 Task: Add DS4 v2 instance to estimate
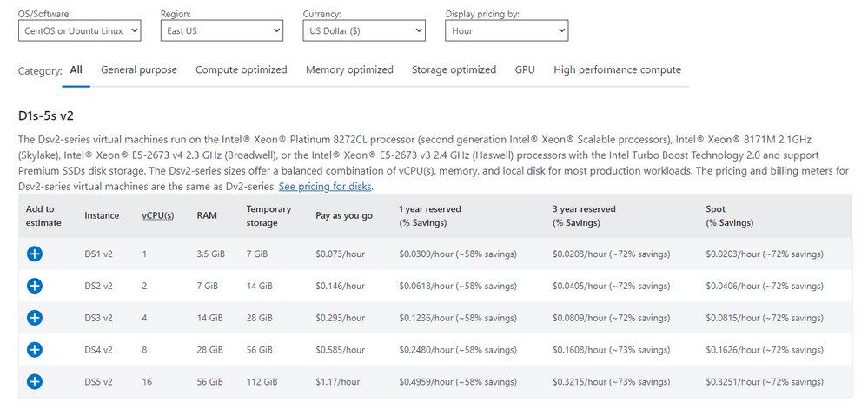coord(35,350)
